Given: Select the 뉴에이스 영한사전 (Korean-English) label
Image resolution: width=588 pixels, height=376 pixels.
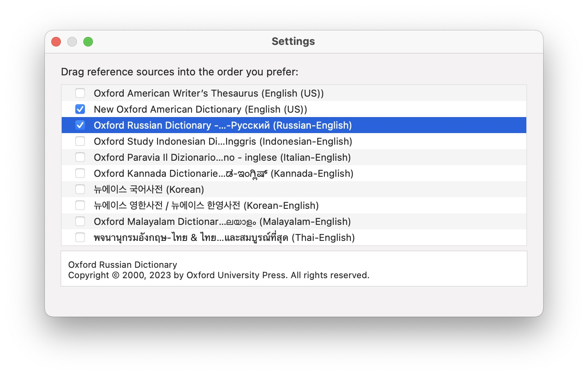Looking at the screenshot, I should click(x=206, y=206).
